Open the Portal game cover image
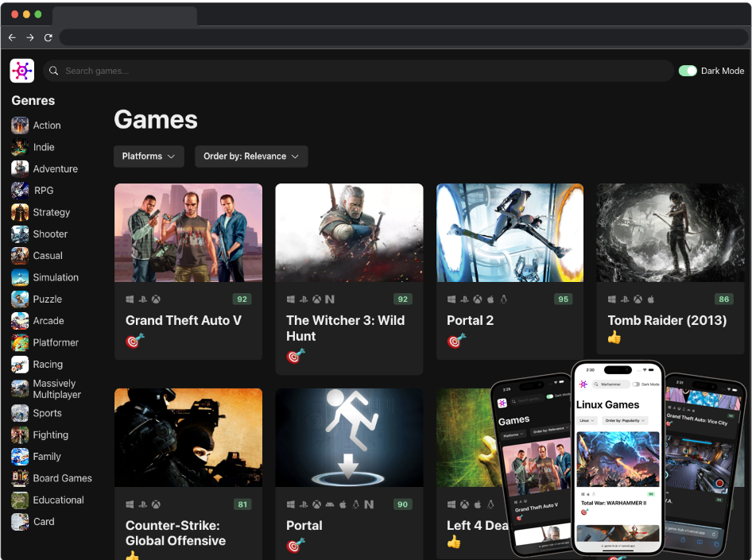 [x=349, y=438]
